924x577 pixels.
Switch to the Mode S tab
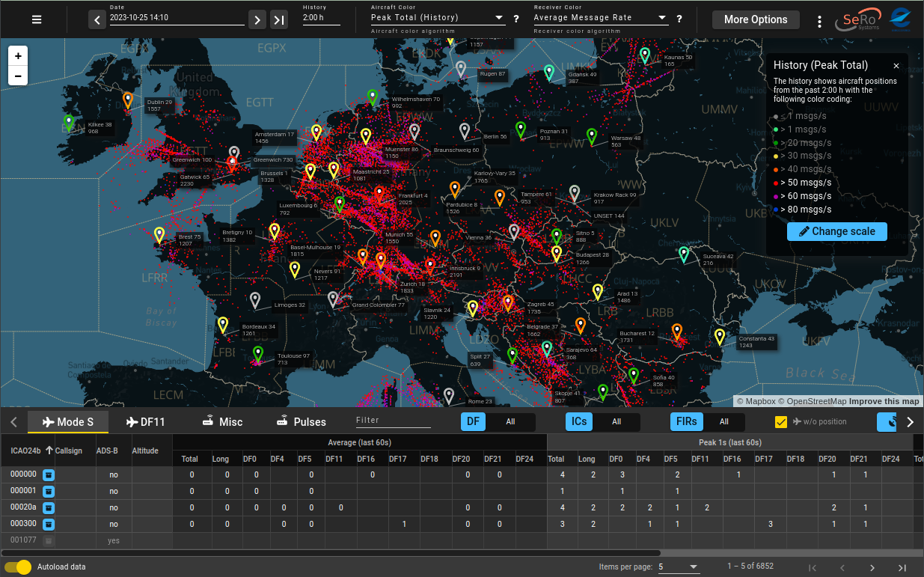(x=68, y=422)
